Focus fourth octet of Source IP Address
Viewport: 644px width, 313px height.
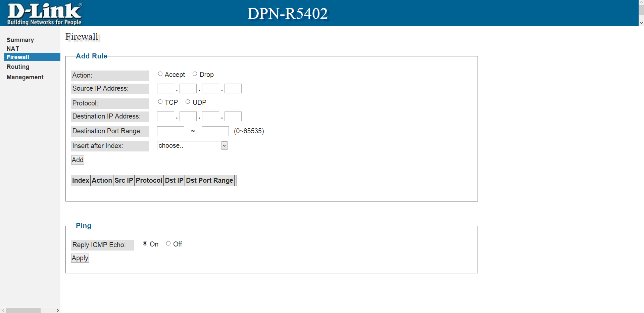pyautogui.click(x=233, y=88)
